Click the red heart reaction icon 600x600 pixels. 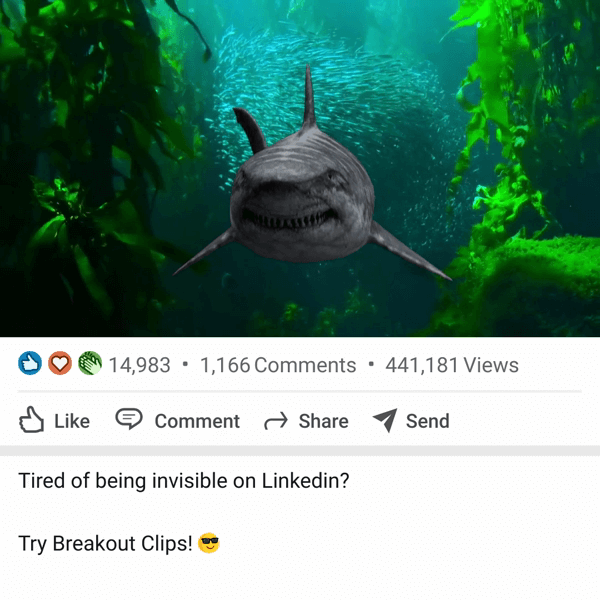[x=60, y=363]
